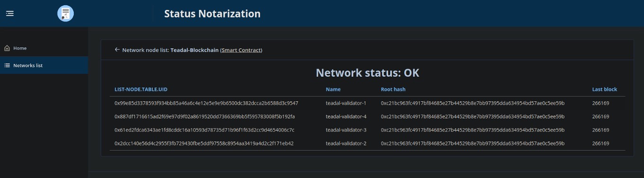This screenshot has height=178, width=644.
Task: Select the teadal-validator-3 row name
Action: point(346,130)
